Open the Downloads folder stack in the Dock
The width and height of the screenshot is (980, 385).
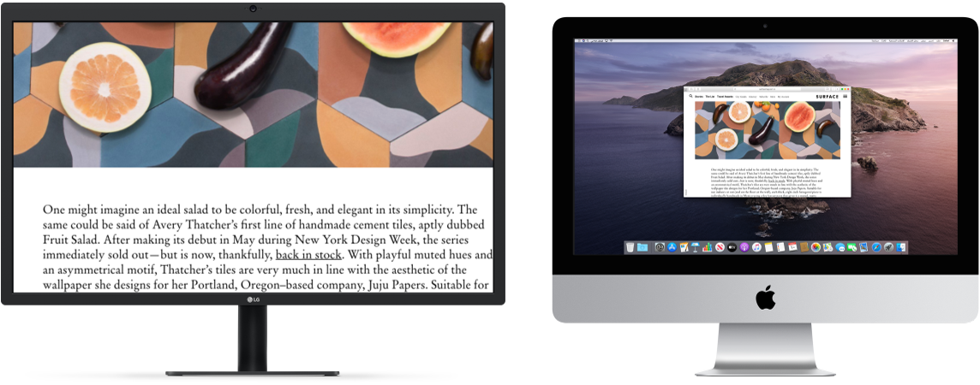coord(642,247)
